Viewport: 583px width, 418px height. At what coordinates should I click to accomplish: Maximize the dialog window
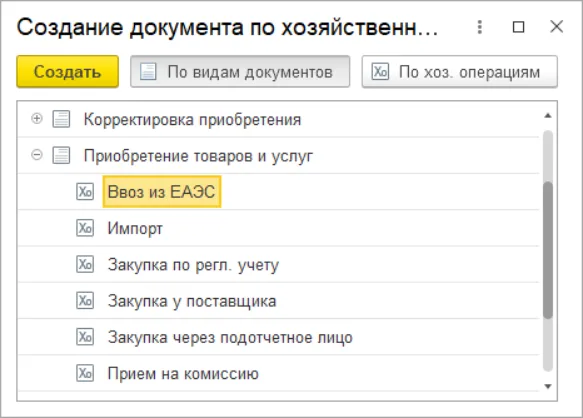click(x=518, y=27)
